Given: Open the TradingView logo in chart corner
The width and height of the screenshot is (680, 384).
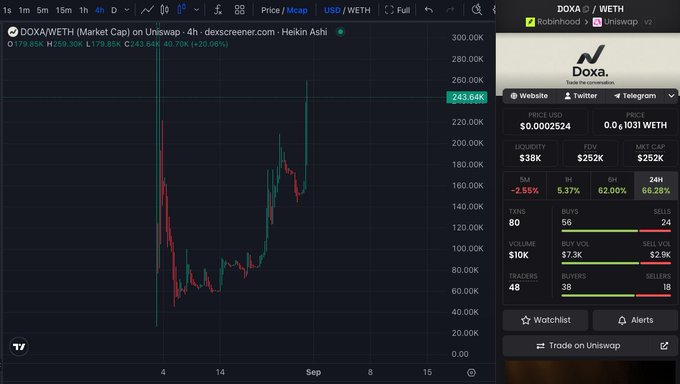Looking at the screenshot, I should point(19,347).
